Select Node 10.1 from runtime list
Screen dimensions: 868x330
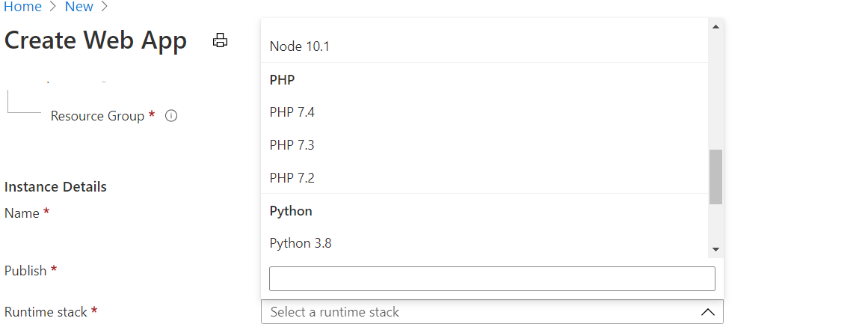pos(299,46)
